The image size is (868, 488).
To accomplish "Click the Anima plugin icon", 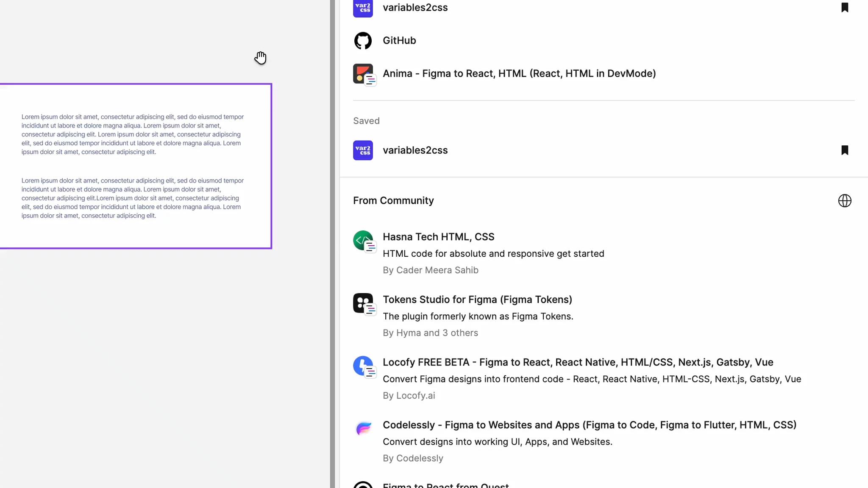I will point(364,74).
